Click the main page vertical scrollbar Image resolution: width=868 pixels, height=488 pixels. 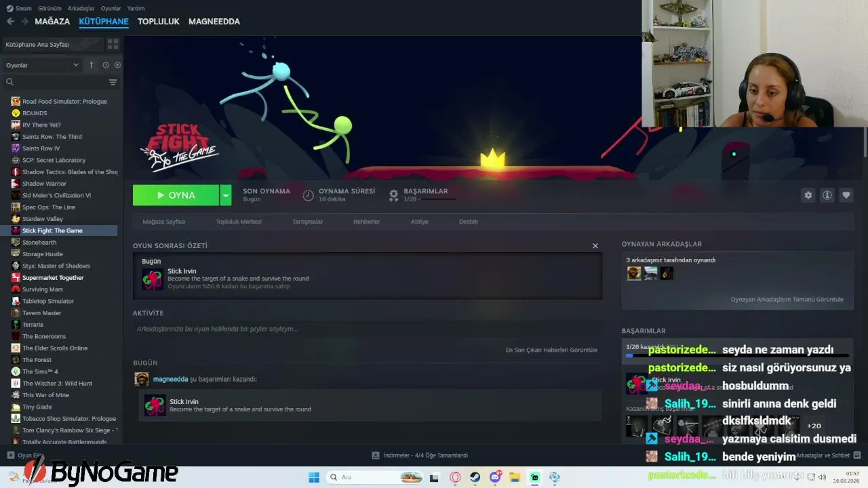click(x=865, y=142)
